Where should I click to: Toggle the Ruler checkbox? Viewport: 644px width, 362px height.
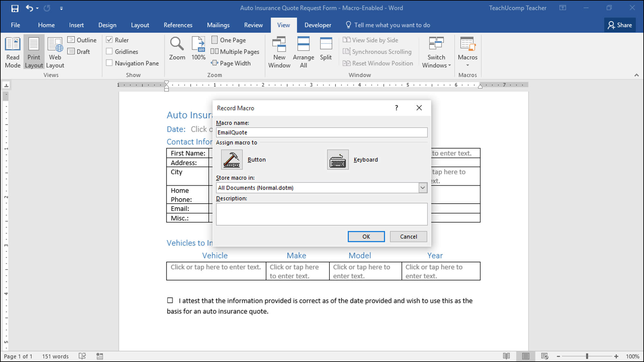coord(109,40)
